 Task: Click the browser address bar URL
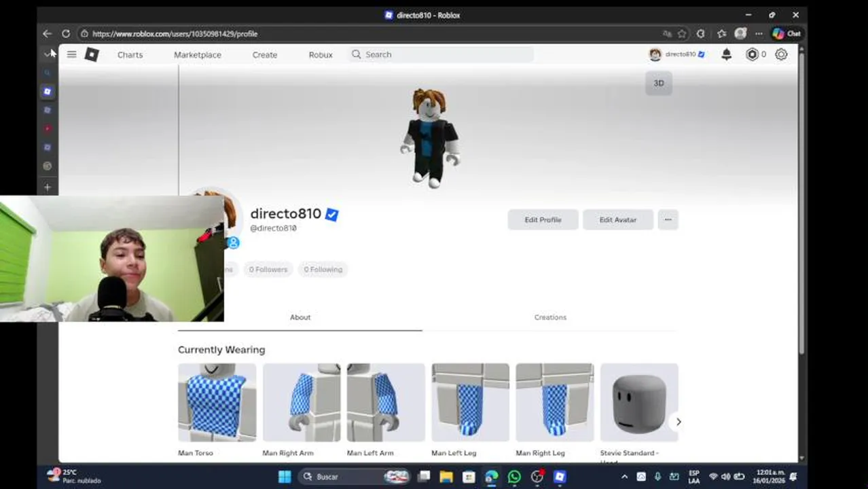point(175,33)
